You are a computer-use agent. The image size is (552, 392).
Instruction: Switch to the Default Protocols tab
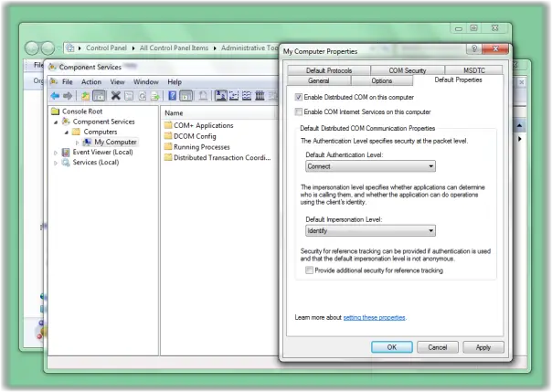329,70
